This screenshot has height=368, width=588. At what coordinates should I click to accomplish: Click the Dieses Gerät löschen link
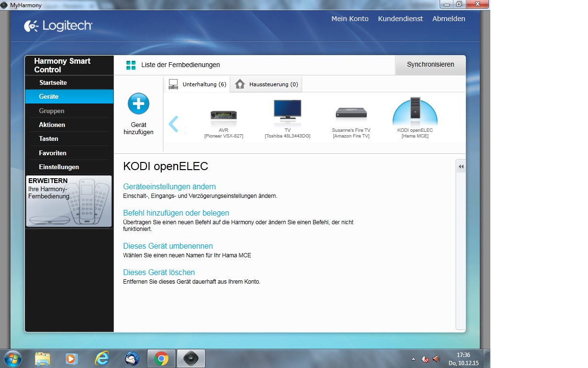click(x=159, y=272)
